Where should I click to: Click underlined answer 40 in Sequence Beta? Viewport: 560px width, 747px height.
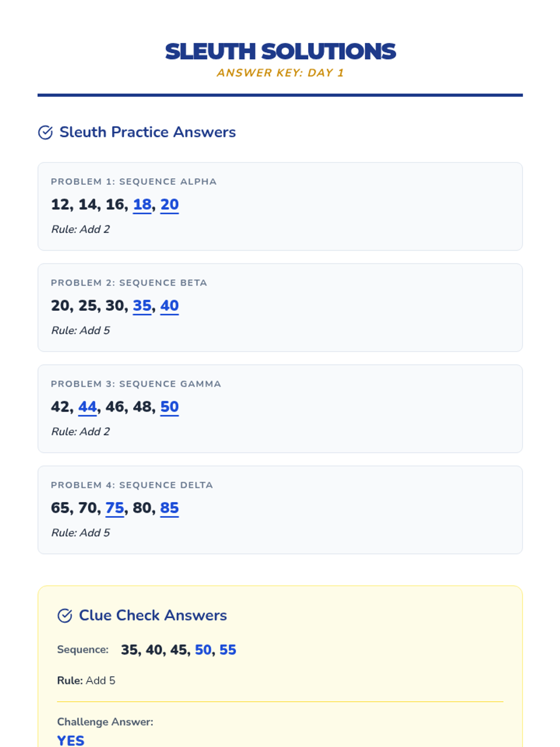tap(169, 306)
